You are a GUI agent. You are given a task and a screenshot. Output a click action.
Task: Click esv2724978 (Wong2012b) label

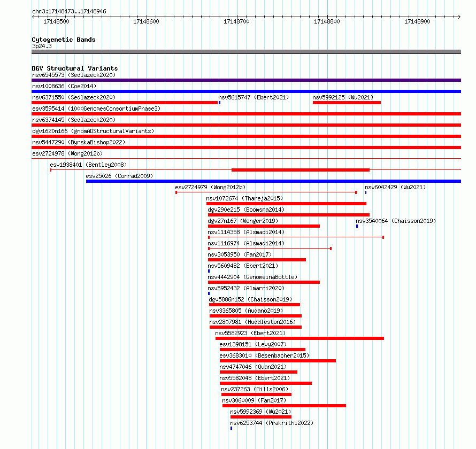click(67, 153)
